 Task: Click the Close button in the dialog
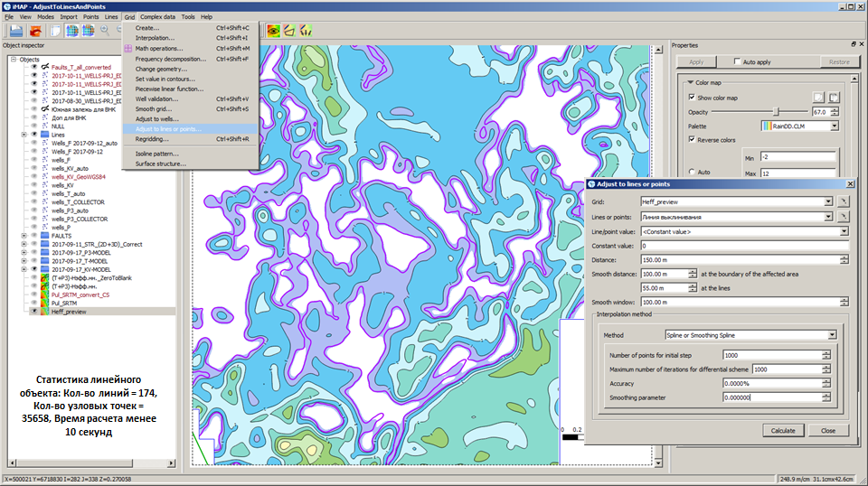click(828, 431)
